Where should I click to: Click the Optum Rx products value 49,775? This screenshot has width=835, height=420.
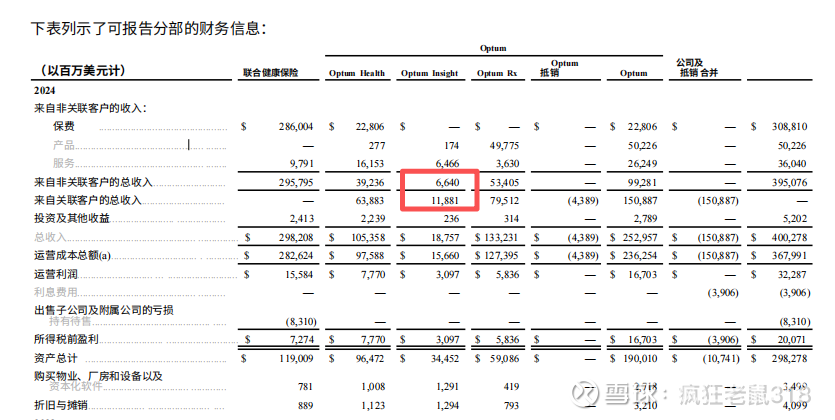pyautogui.click(x=504, y=145)
